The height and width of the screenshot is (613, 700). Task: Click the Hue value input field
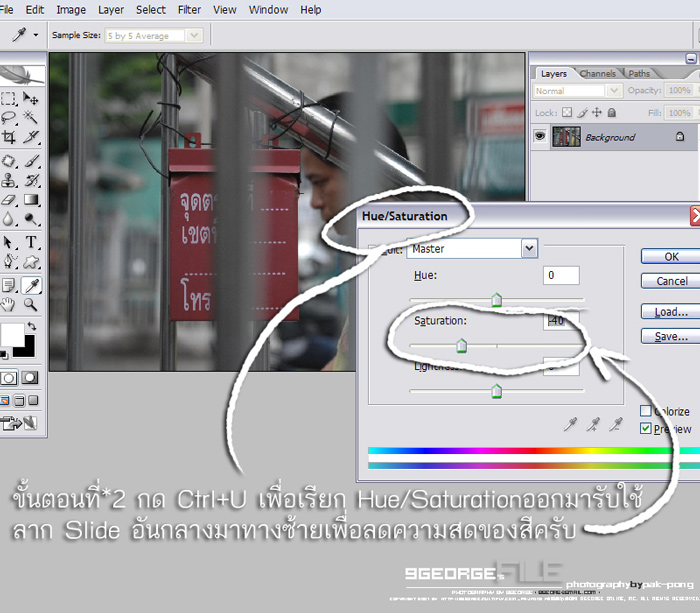561,275
